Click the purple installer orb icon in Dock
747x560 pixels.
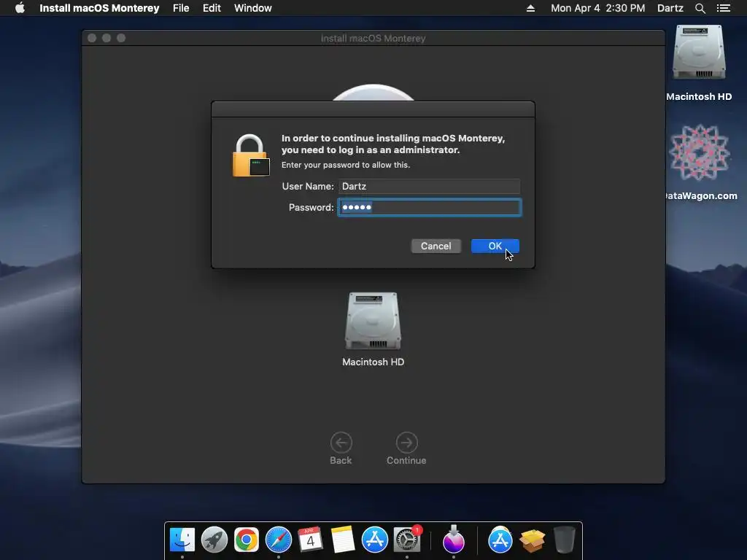454,539
